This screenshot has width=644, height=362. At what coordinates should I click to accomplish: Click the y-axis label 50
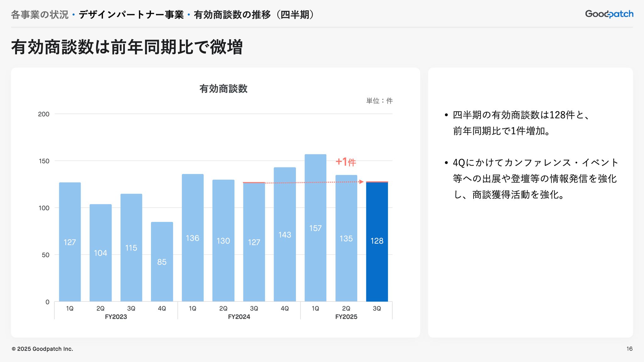(x=46, y=255)
